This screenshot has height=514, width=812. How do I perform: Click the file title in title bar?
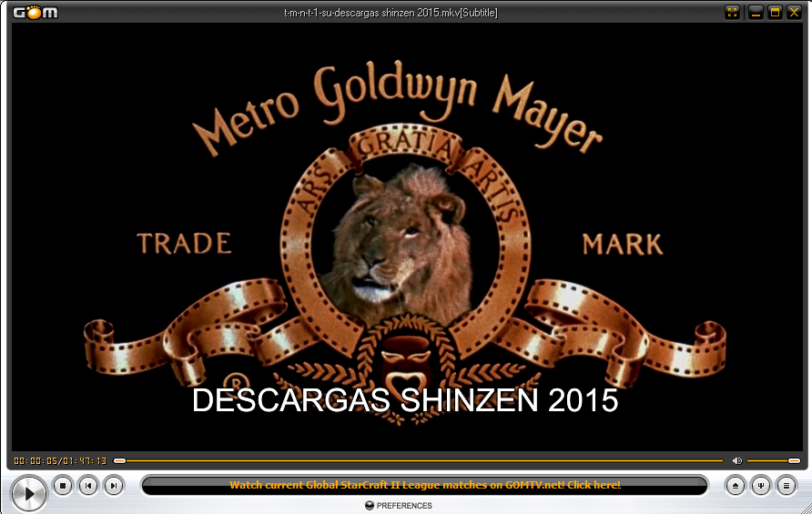pos(391,13)
